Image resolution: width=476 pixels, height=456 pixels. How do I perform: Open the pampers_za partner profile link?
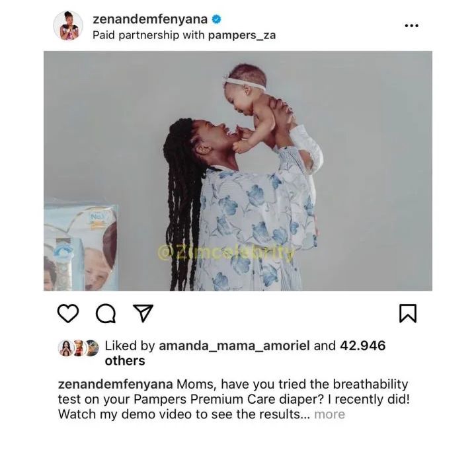tap(242, 36)
